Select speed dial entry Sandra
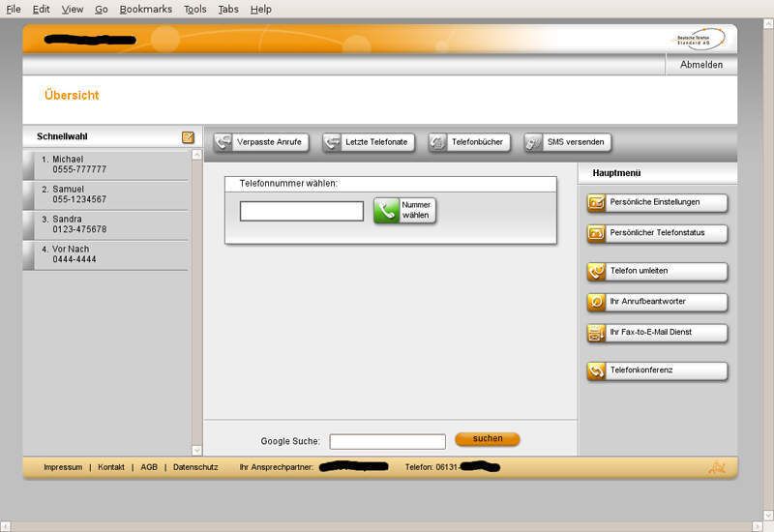 [x=105, y=224]
